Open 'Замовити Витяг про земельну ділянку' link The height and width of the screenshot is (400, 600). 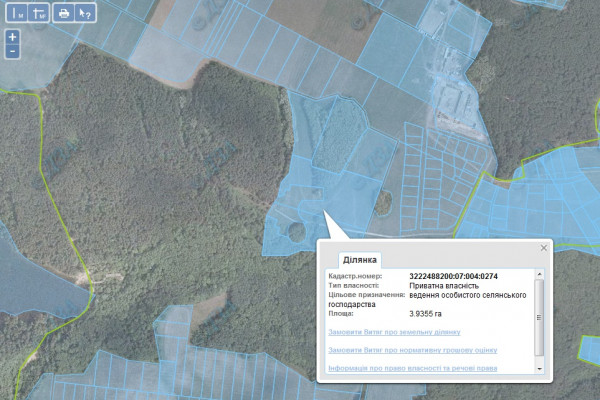click(x=393, y=331)
